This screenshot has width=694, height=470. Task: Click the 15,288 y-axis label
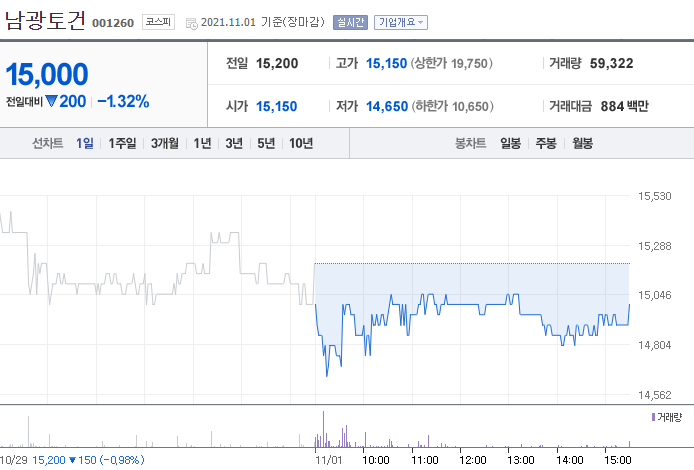655,246
